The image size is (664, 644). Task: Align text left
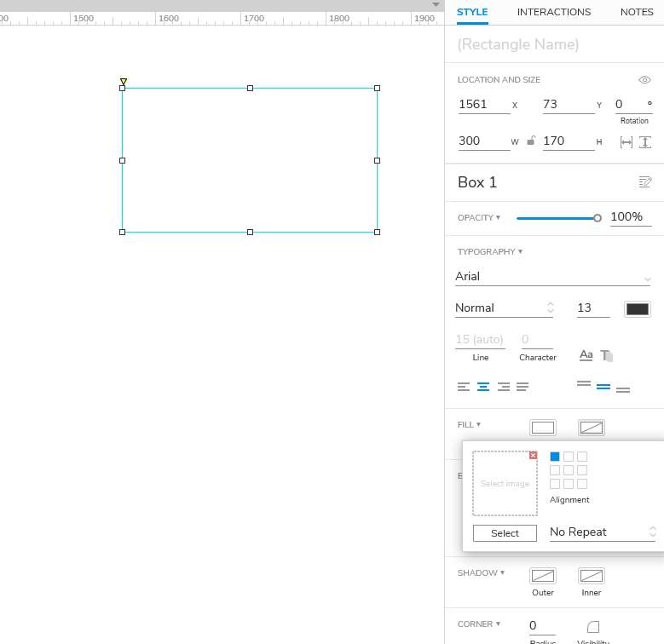point(464,387)
